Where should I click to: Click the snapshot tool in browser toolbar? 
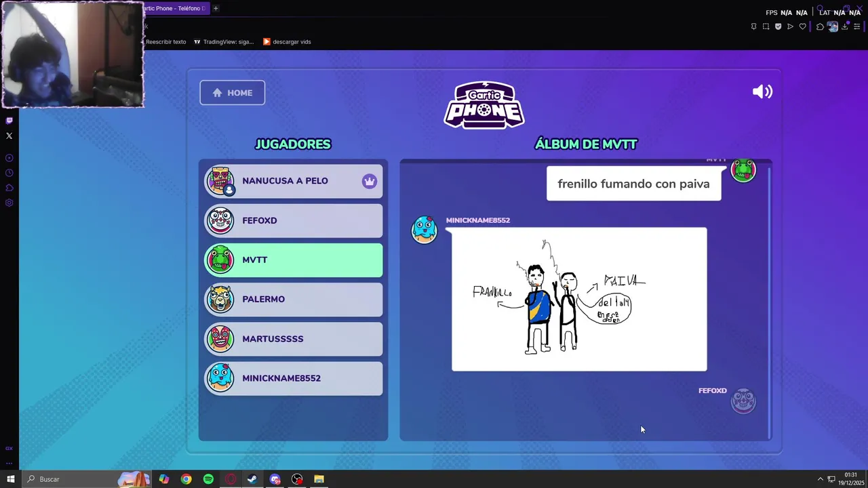pyautogui.click(x=766, y=26)
